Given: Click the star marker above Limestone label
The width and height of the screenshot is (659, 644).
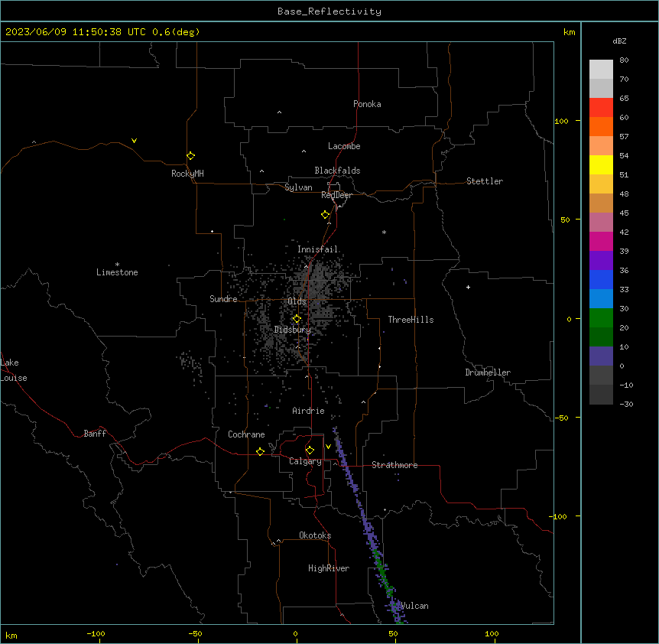Looking at the screenshot, I should point(117,265).
